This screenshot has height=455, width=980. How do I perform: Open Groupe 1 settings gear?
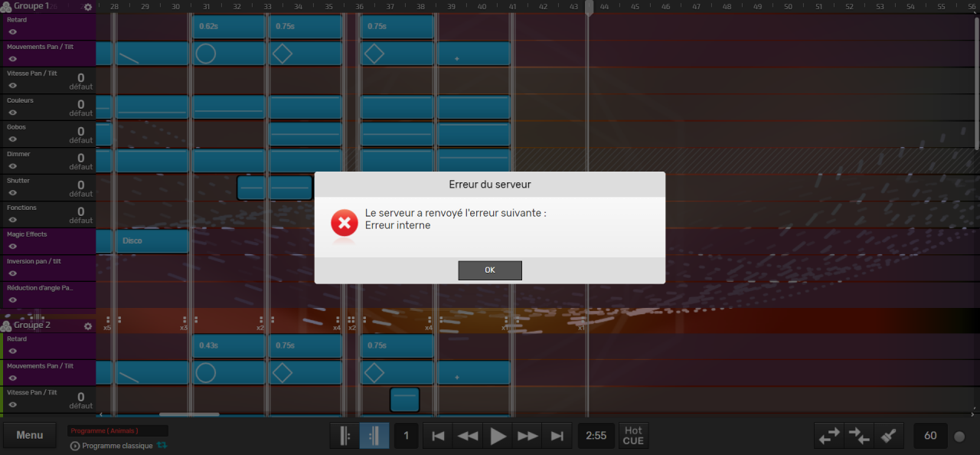click(88, 7)
